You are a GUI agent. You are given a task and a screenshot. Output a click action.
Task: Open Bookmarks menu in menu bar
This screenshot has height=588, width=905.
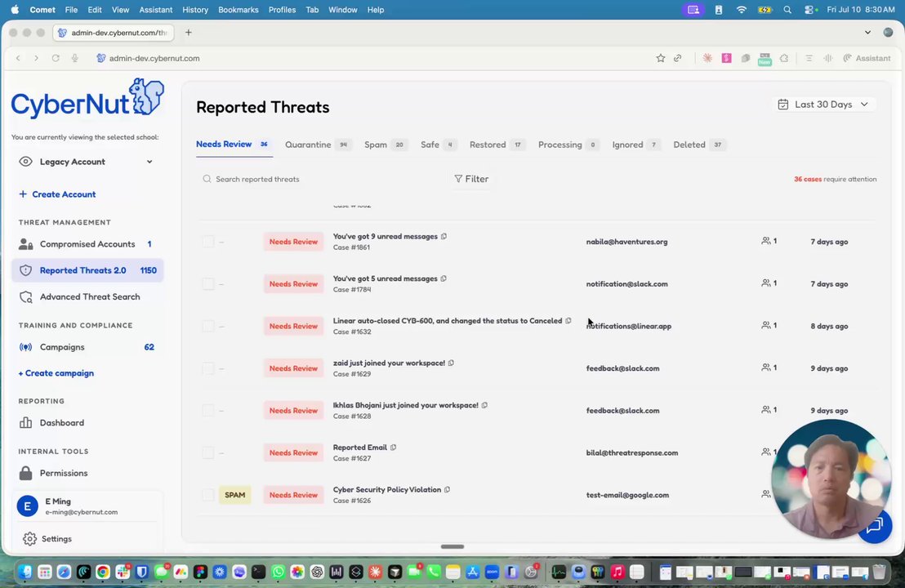pyautogui.click(x=239, y=10)
